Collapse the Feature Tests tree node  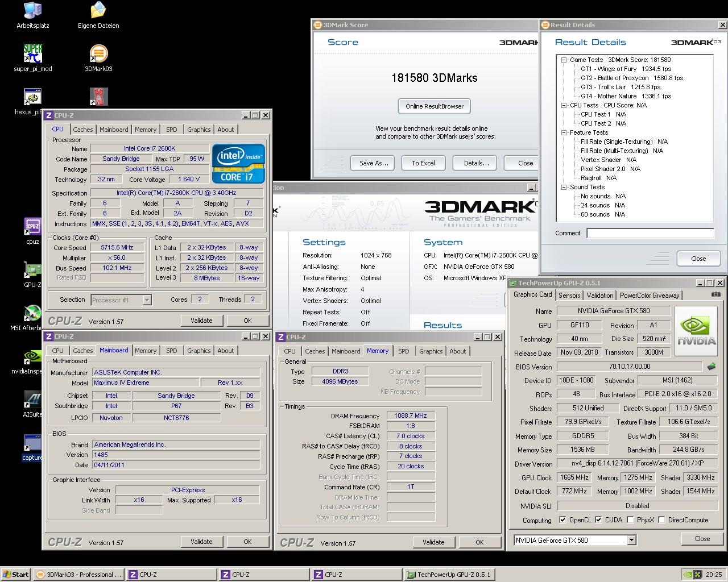tap(564, 132)
